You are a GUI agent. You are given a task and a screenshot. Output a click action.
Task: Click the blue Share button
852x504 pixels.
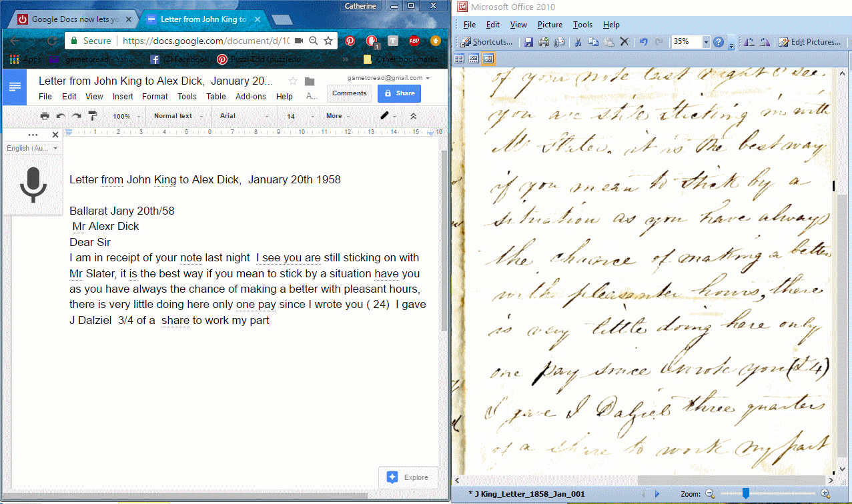point(399,93)
